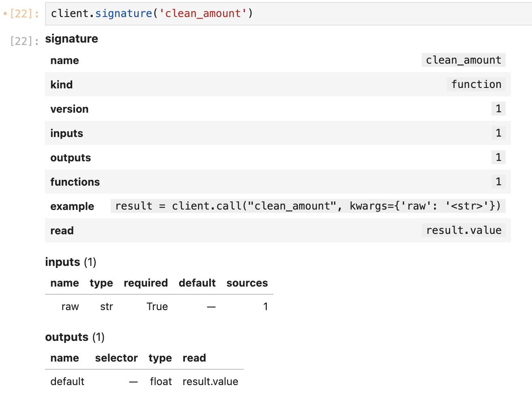Click the 'read' row label in signature table
This screenshot has height=394, width=532.
[62, 231]
